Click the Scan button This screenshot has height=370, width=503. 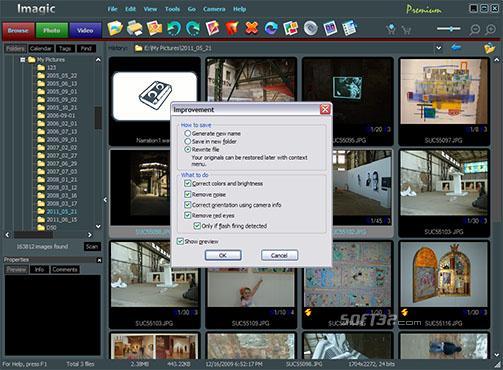click(92, 247)
